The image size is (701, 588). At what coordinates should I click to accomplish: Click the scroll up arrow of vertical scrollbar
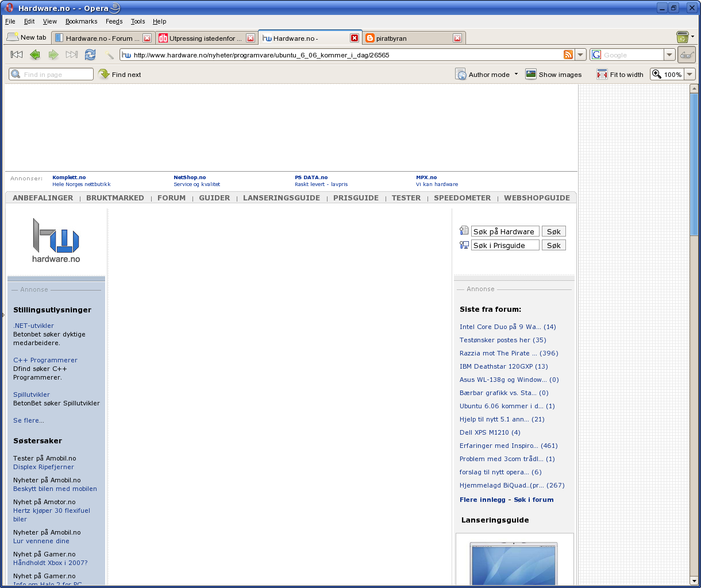pos(694,88)
